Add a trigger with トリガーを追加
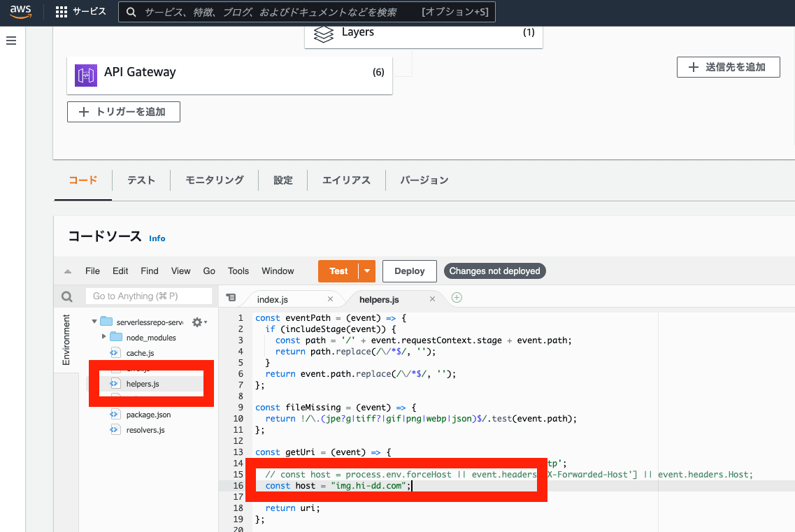 tap(123, 112)
